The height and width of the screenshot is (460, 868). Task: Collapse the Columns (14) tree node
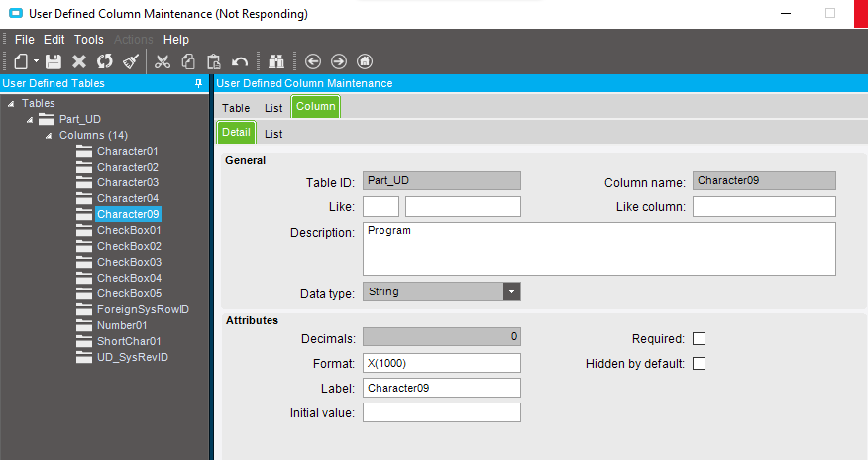pos(47,135)
